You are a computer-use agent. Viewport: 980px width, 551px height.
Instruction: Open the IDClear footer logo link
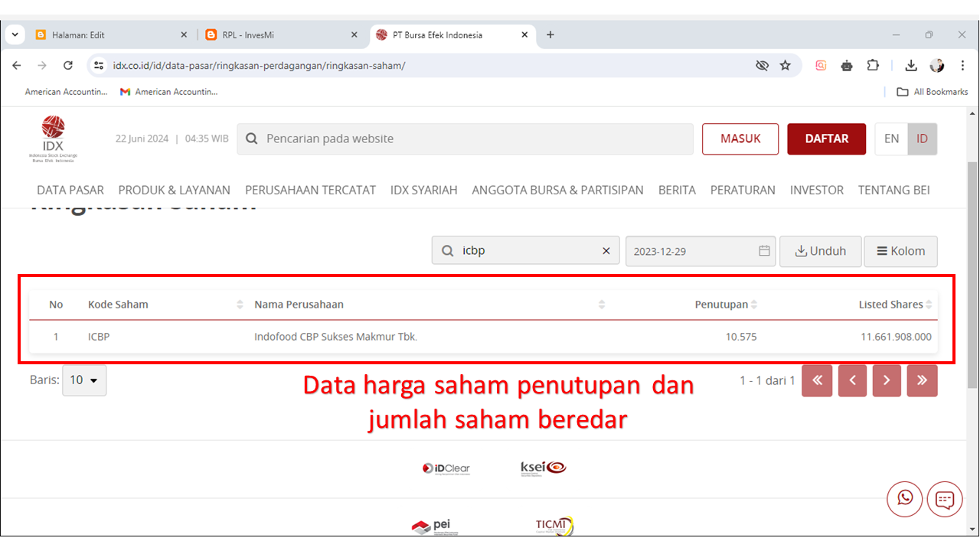446,468
